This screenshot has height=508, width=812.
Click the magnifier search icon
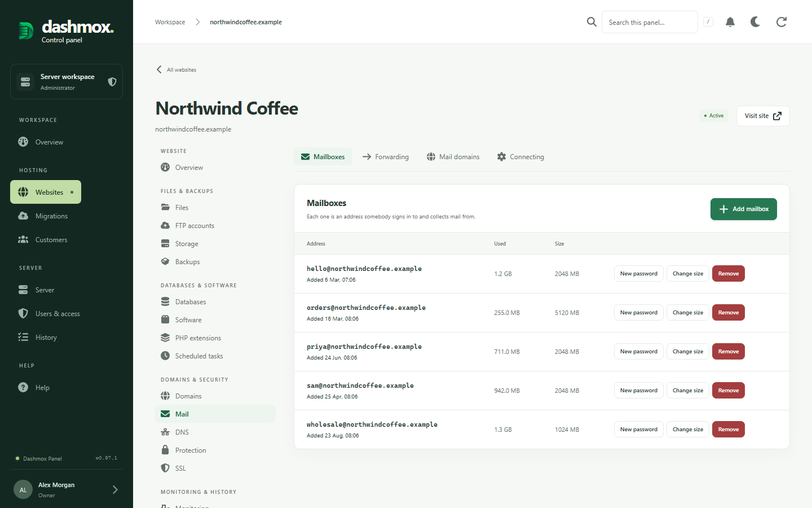point(592,22)
